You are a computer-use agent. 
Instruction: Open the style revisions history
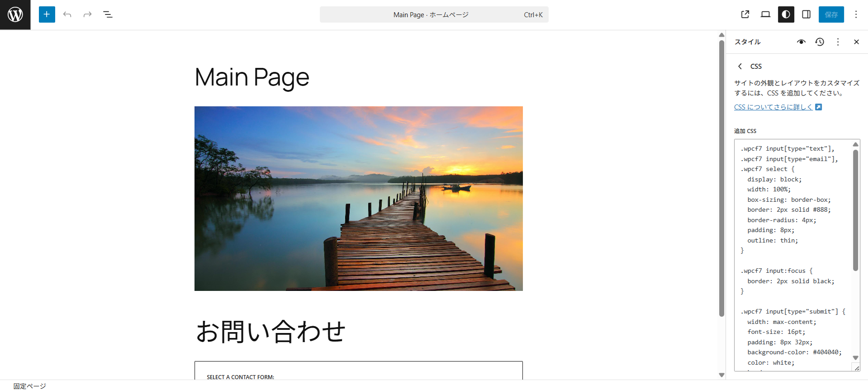820,42
